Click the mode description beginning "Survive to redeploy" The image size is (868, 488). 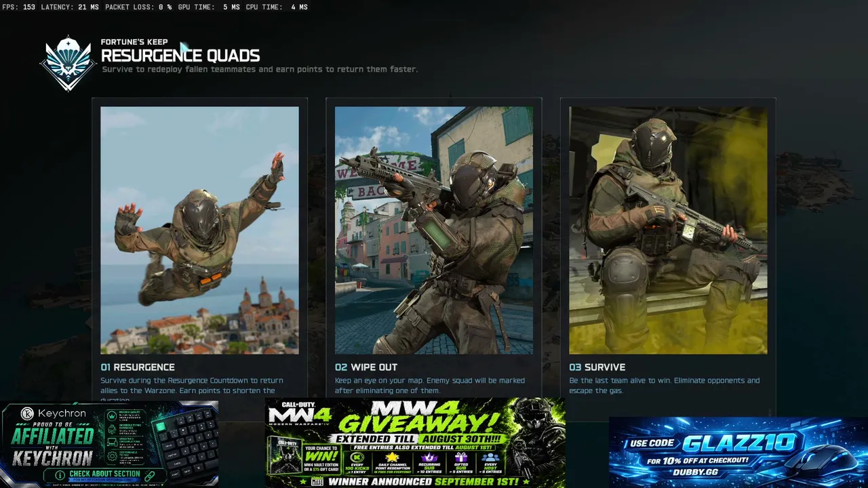point(260,69)
